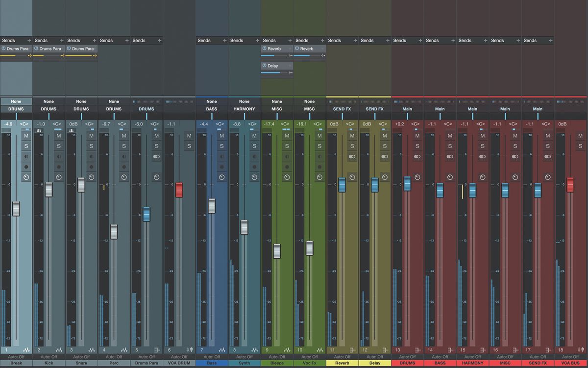Select the Synth channel name tab
588x368 pixels.
(x=244, y=363)
